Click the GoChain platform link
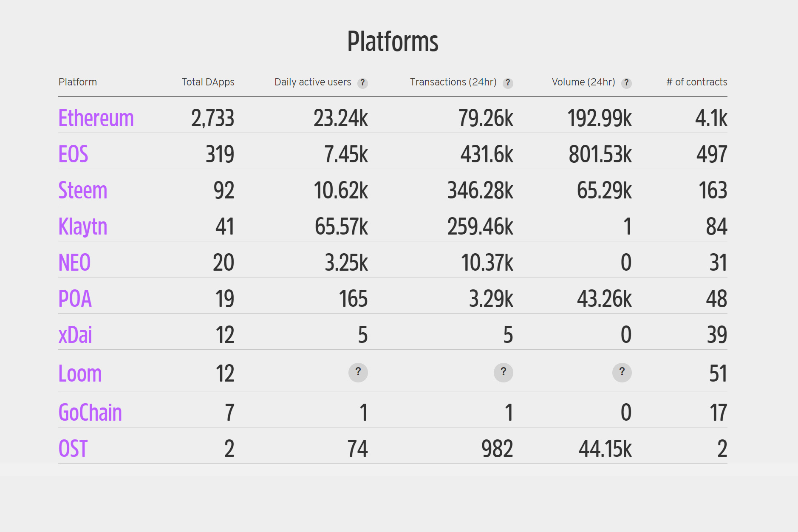798x532 pixels. pyautogui.click(x=90, y=411)
